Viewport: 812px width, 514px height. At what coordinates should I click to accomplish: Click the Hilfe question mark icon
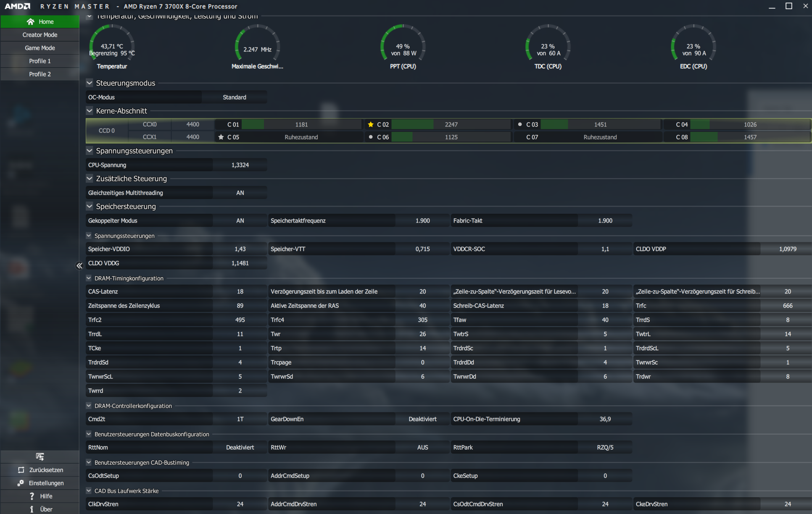[32, 496]
